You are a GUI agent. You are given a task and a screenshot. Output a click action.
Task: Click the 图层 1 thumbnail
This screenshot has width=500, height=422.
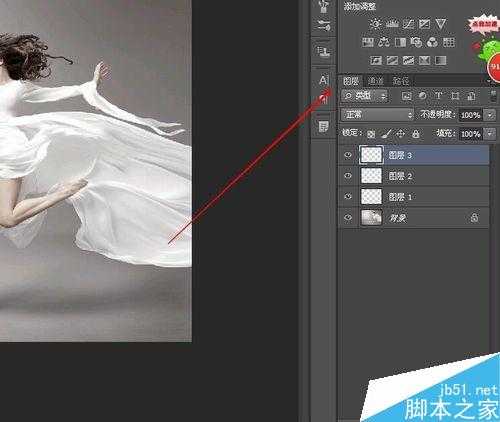point(371,196)
